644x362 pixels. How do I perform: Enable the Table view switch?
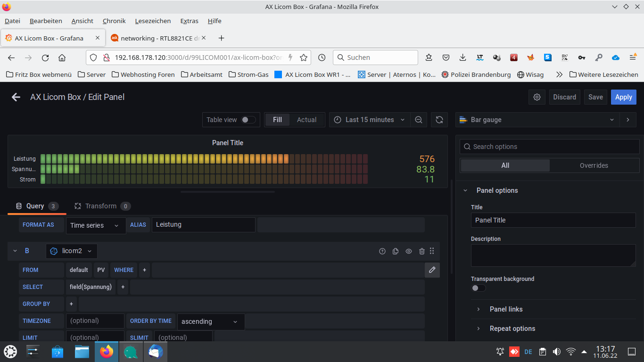point(248,120)
